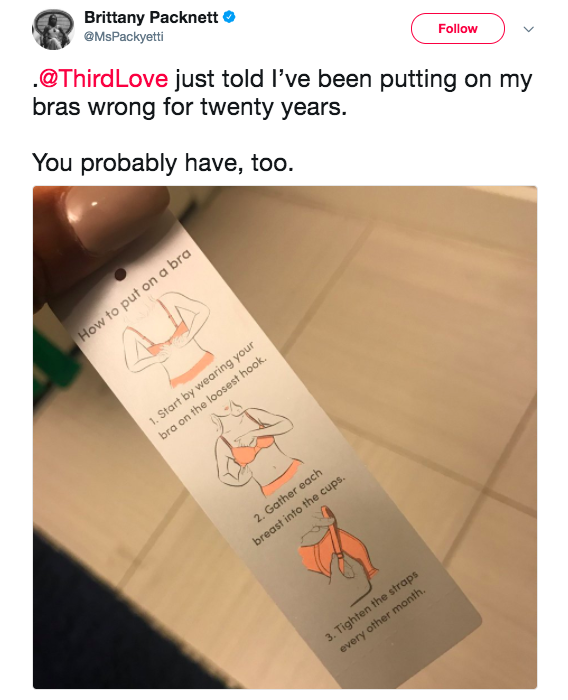Open the @MsPackyetti handle
This screenshot has height=700, width=568.
point(124,37)
